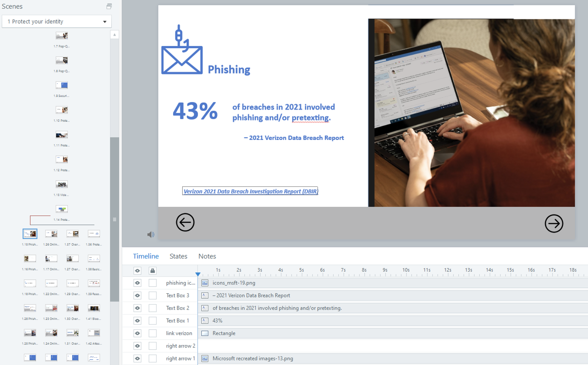Hide the Text Box 3 layer

(x=137, y=295)
